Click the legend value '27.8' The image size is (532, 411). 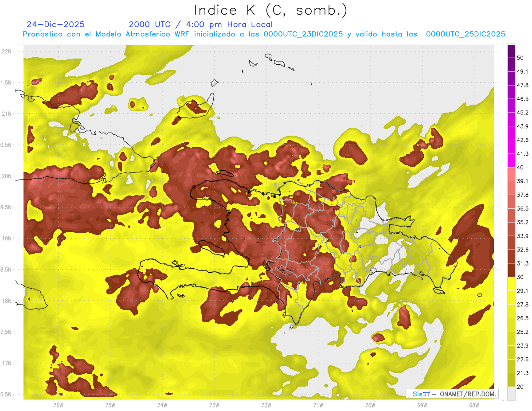[523, 305]
